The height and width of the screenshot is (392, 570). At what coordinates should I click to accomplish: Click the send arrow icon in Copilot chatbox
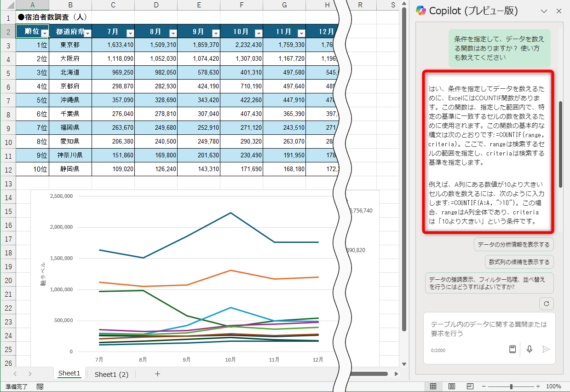tap(547, 349)
